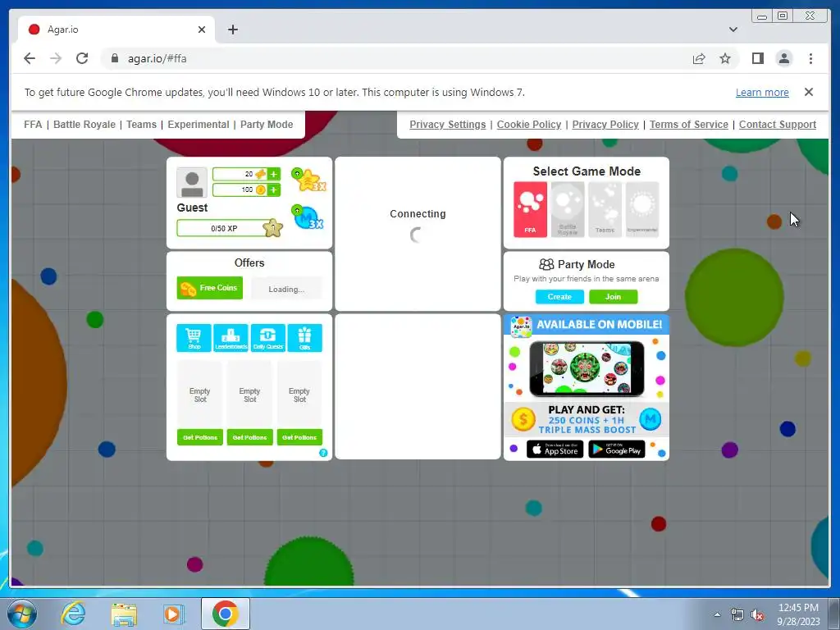Switch to the Party Mode top link

tap(267, 125)
